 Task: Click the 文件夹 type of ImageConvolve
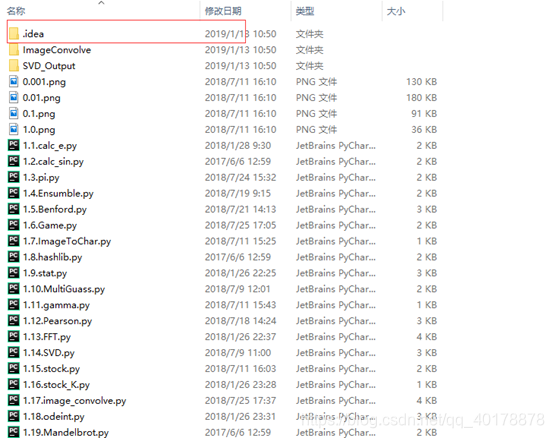310,50
